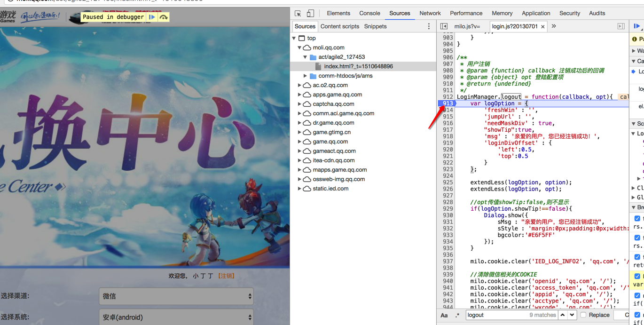Click cloud icon beside captcha.qq.com
Image resolution: width=644 pixels, height=325 pixels.
click(307, 104)
